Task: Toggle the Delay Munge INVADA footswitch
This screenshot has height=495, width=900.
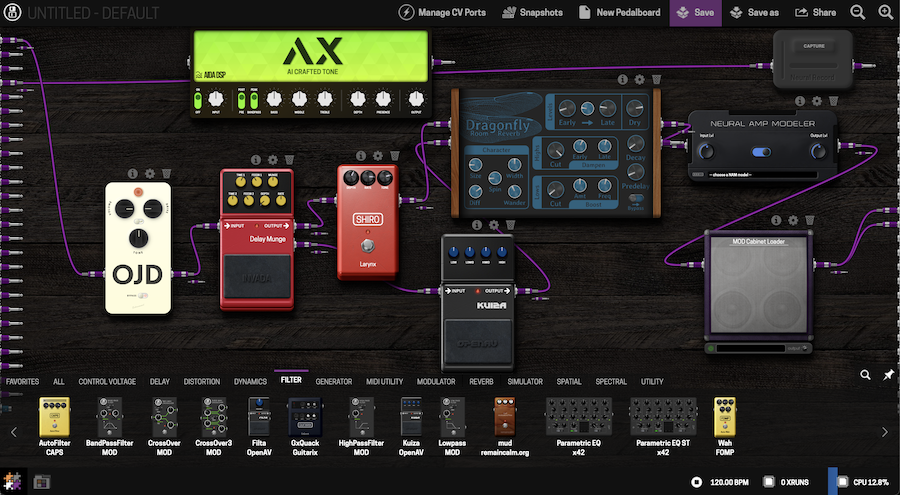Action: point(257,277)
